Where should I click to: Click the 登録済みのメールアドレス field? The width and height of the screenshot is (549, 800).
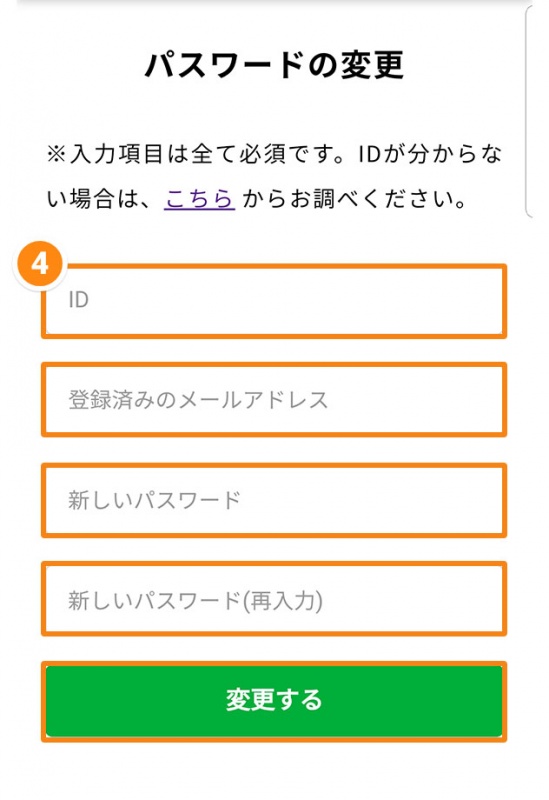click(274, 399)
